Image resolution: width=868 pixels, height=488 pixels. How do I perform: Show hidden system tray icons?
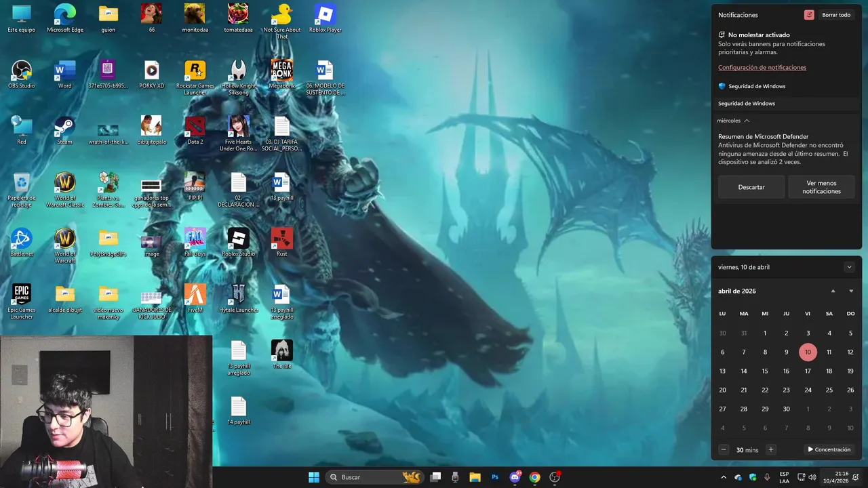coord(724,477)
